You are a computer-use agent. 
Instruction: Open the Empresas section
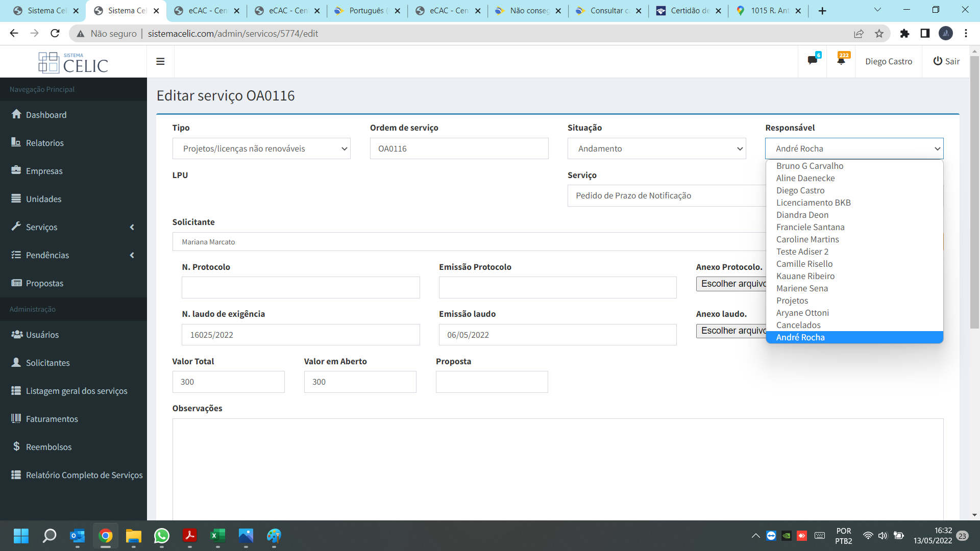[44, 170]
